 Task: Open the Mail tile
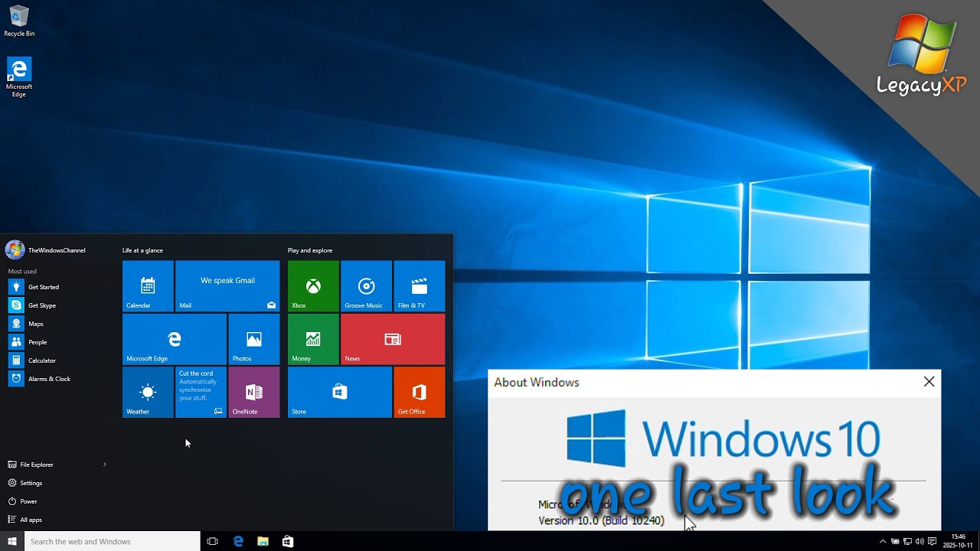point(227,286)
